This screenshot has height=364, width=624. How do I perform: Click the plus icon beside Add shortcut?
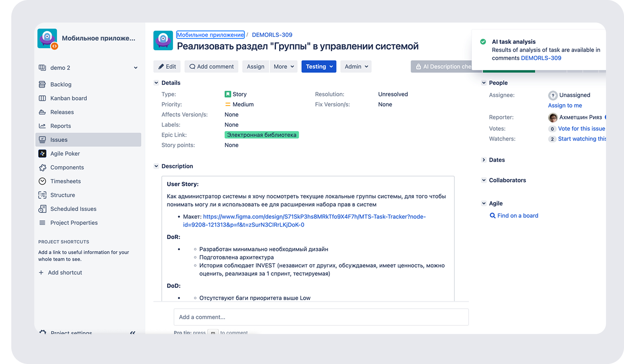[41, 272]
